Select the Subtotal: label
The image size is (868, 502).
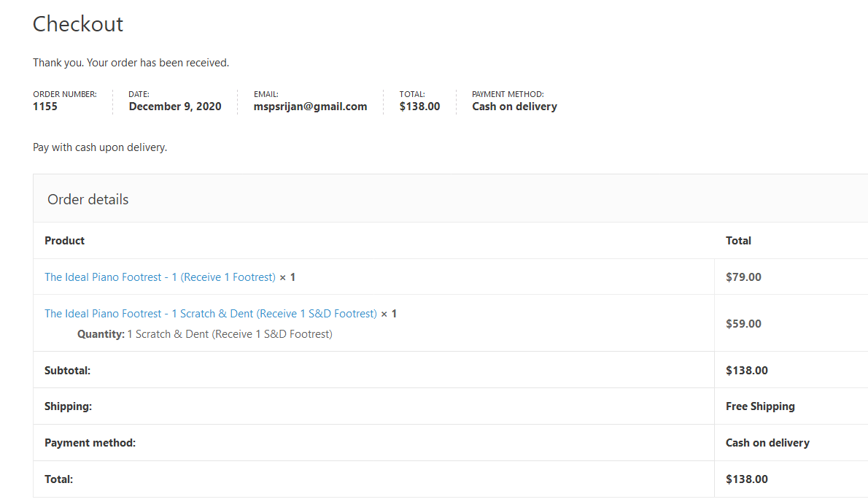click(68, 371)
